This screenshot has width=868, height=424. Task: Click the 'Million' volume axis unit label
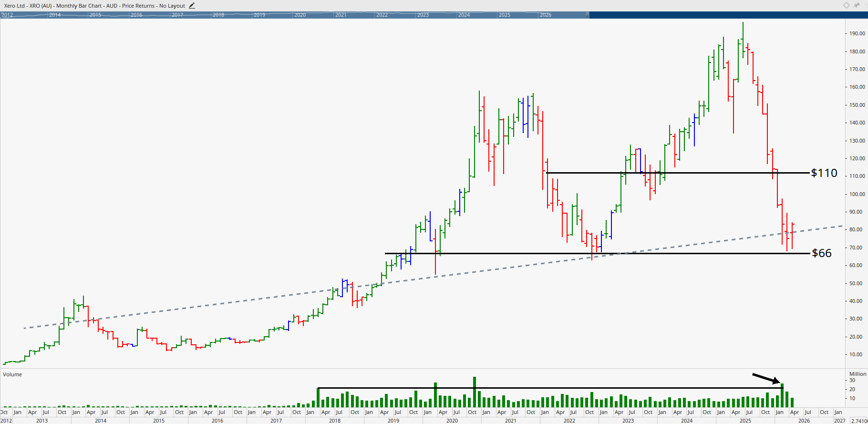tap(858, 374)
